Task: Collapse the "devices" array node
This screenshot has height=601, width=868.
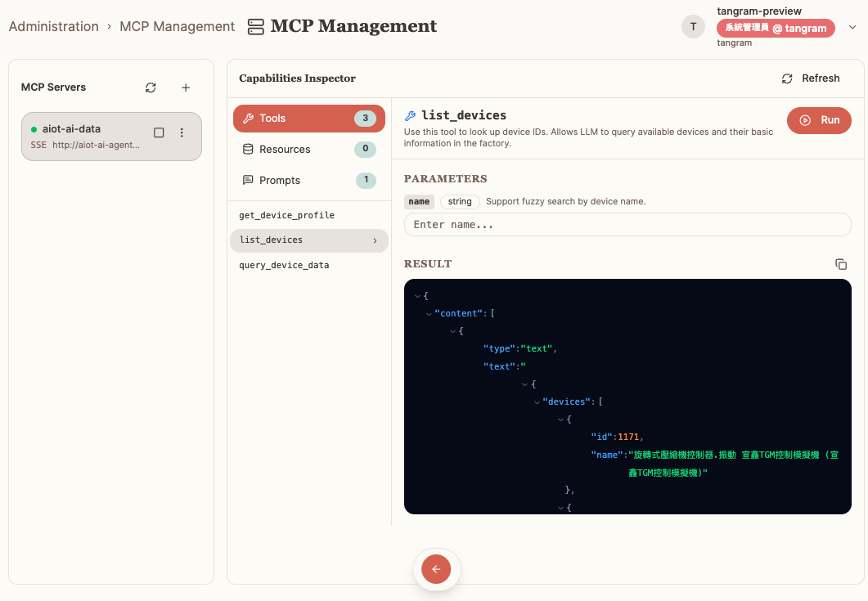Action: pos(537,401)
